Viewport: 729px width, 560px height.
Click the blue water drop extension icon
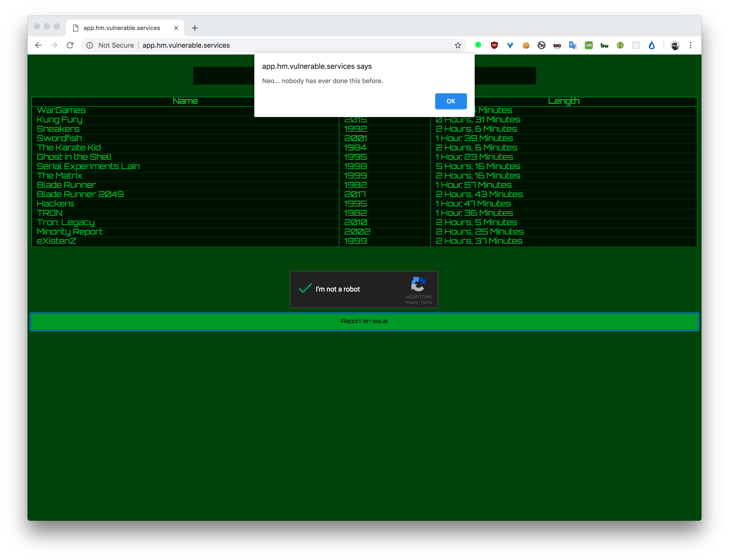[652, 45]
